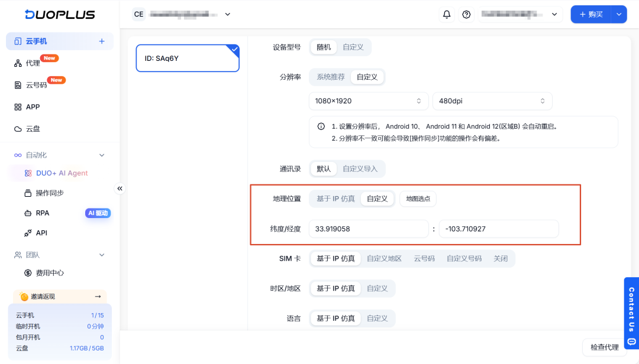
Task: Click longitude field -103.710927
Action: point(498,229)
